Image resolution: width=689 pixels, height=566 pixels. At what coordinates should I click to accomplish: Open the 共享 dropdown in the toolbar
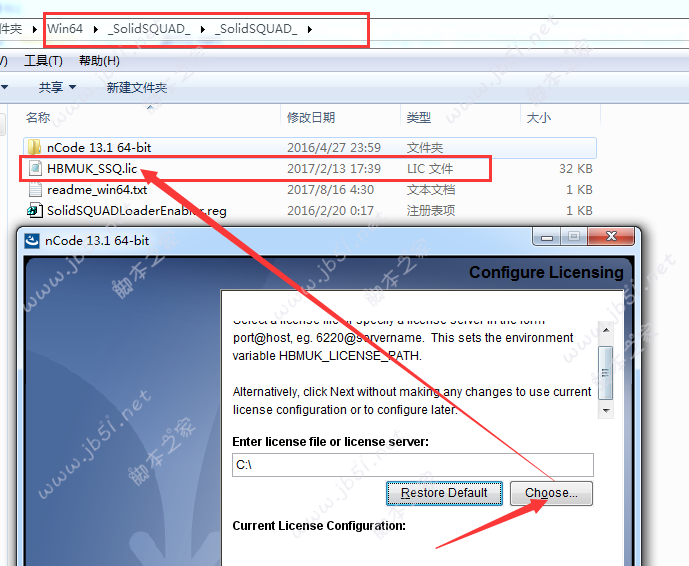(57, 87)
